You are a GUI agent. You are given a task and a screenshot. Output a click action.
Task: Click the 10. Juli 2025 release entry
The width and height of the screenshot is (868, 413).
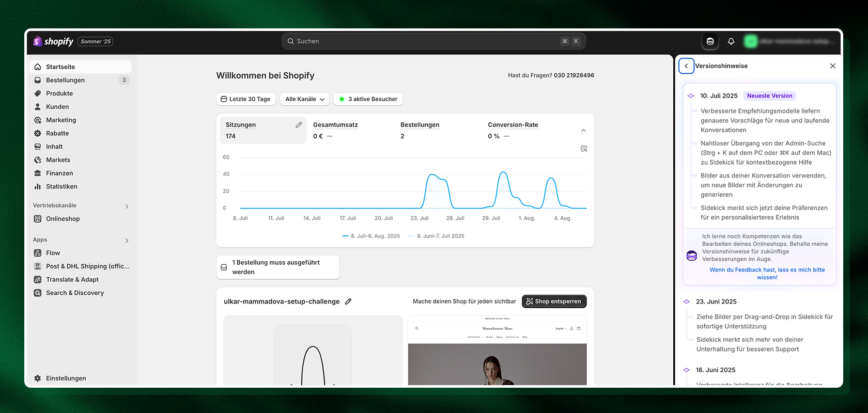coord(719,96)
